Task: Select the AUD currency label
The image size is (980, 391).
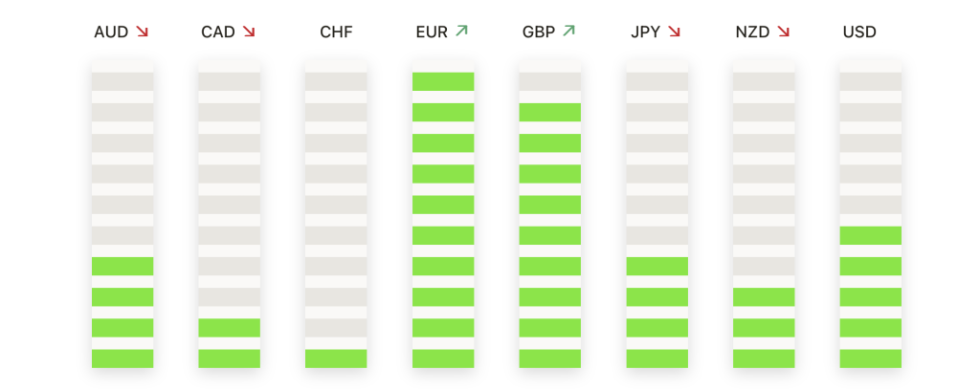Action: pyautogui.click(x=111, y=32)
